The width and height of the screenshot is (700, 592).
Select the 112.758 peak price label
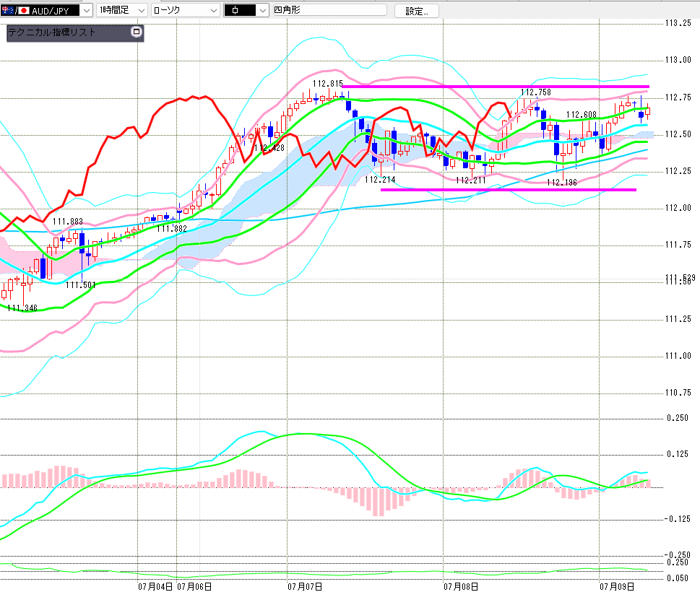536,92
